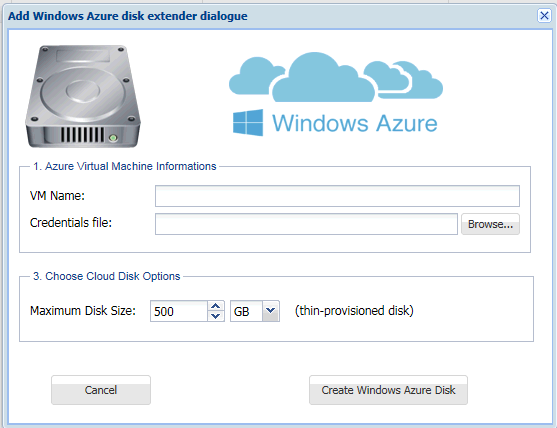Viewport: 557px width, 428px height.
Task: Focus the VM Name text field
Action: click(x=337, y=196)
